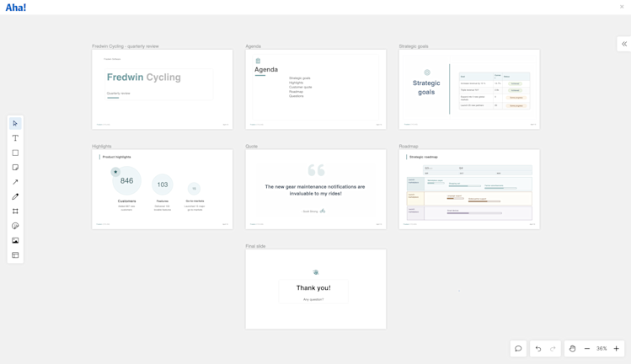Select the rectangle Shape tool
The height and width of the screenshot is (364, 631).
pos(15,153)
